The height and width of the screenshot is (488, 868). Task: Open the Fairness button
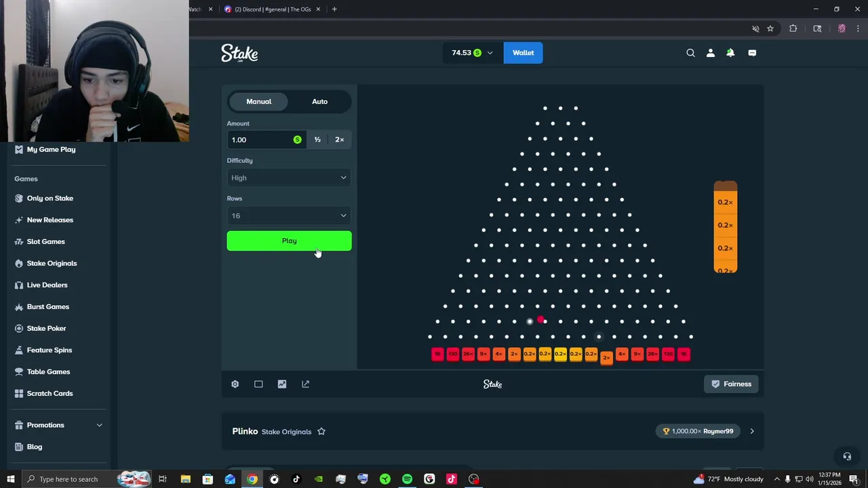(x=731, y=384)
